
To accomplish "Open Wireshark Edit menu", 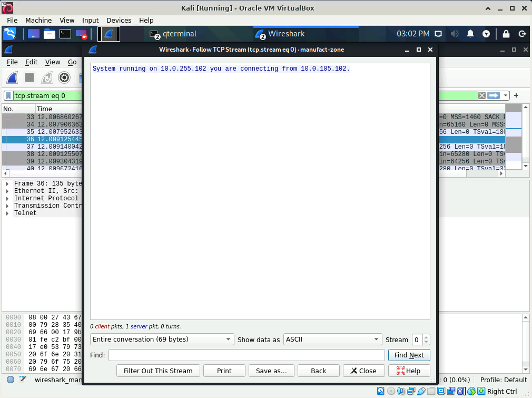I will click(31, 62).
